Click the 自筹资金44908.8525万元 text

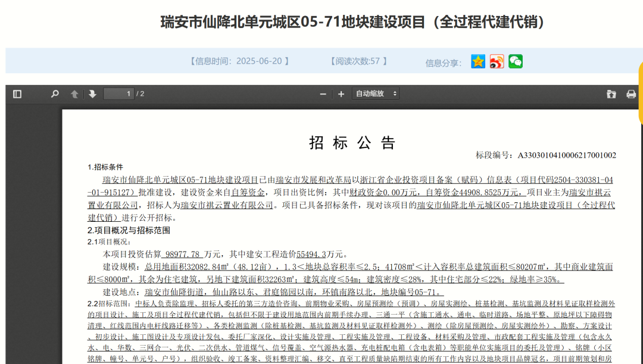click(x=474, y=193)
